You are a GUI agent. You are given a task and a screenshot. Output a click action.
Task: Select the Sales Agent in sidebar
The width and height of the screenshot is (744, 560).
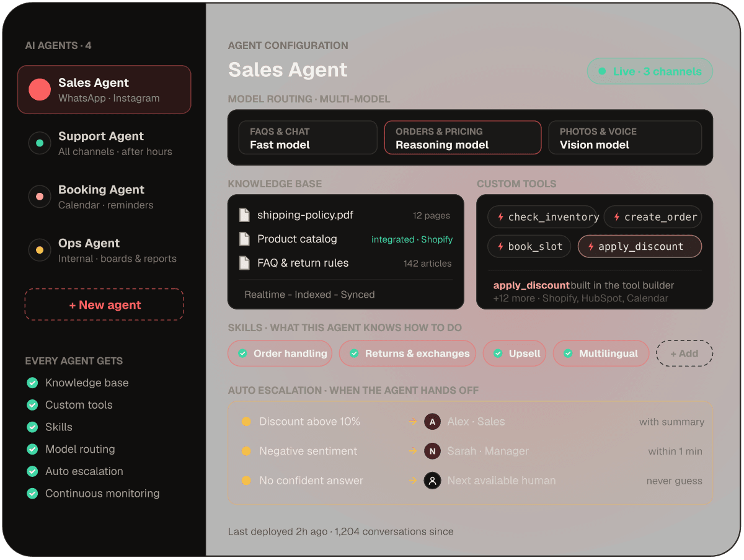point(104,89)
